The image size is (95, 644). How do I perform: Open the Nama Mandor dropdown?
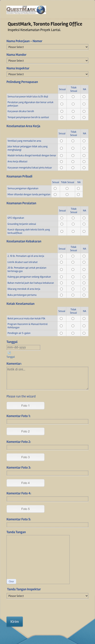pyautogui.click(x=47, y=61)
